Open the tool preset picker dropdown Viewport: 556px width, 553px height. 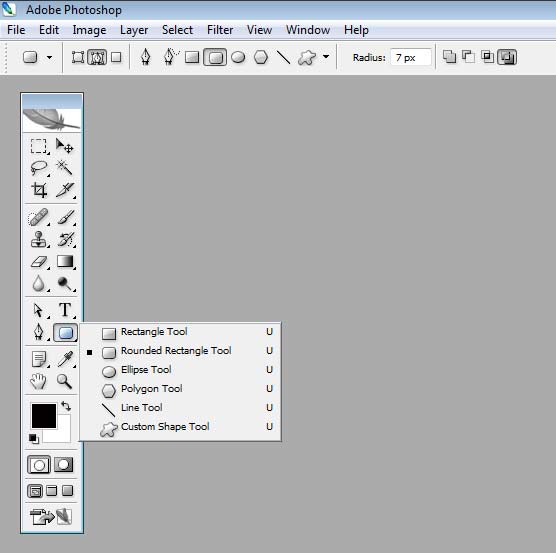tap(49, 57)
